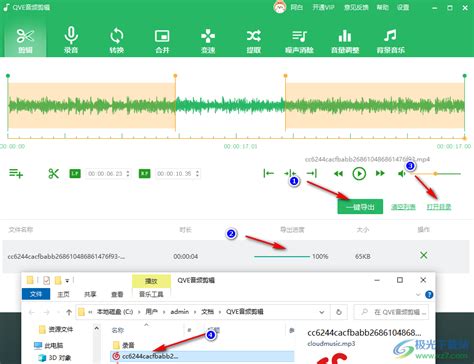The image size is (474, 364).
Task: Open 开通VIP in the title bar
Action: [323, 7]
